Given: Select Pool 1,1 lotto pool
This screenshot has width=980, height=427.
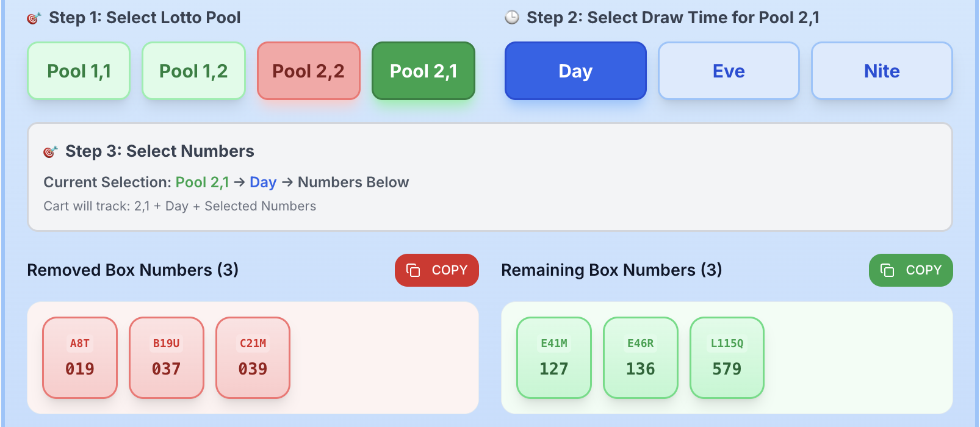Looking at the screenshot, I should [x=79, y=71].
